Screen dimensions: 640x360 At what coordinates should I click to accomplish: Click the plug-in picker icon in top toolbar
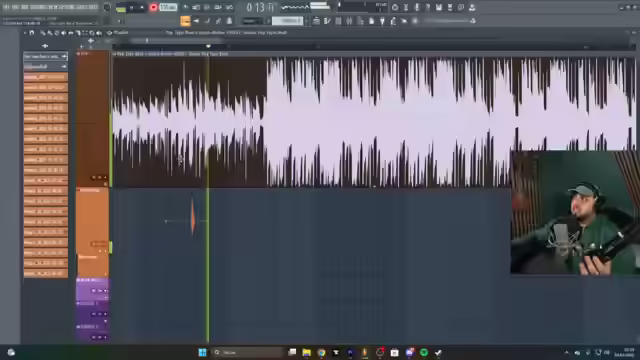click(x=382, y=21)
